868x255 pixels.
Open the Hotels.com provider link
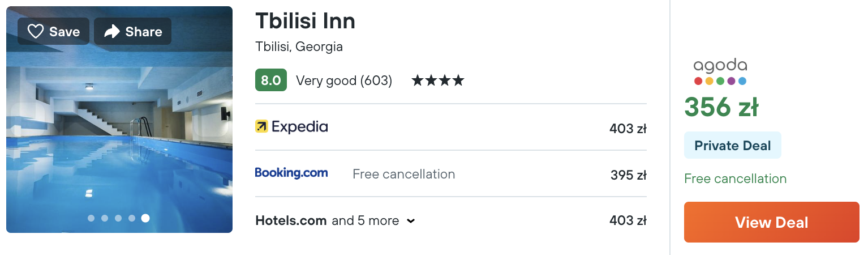pyautogui.click(x=291, y=220)
